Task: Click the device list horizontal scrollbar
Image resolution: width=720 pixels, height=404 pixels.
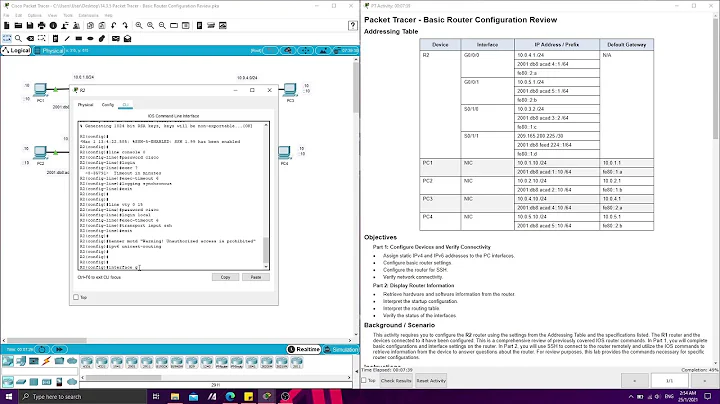Action: click(124, 377)
